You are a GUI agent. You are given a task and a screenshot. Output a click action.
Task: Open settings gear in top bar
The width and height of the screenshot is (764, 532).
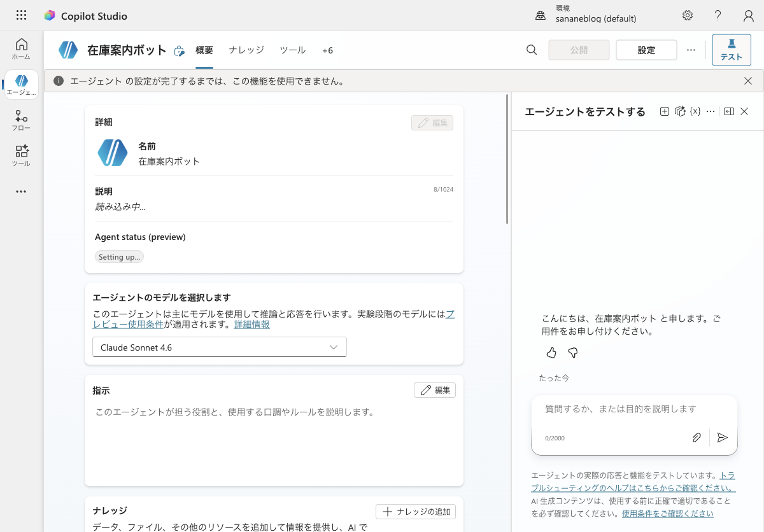pyautogui.click(x=688, y=15)
